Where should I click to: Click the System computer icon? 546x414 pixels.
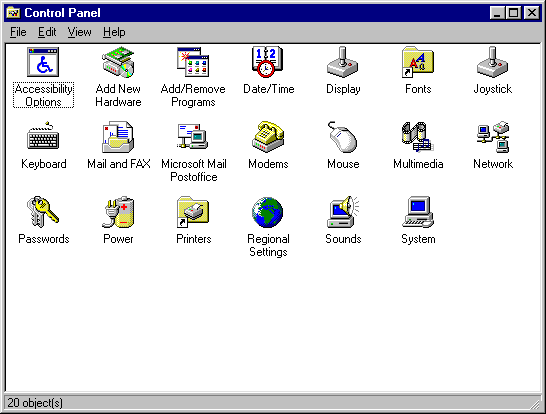coord(418,212)
